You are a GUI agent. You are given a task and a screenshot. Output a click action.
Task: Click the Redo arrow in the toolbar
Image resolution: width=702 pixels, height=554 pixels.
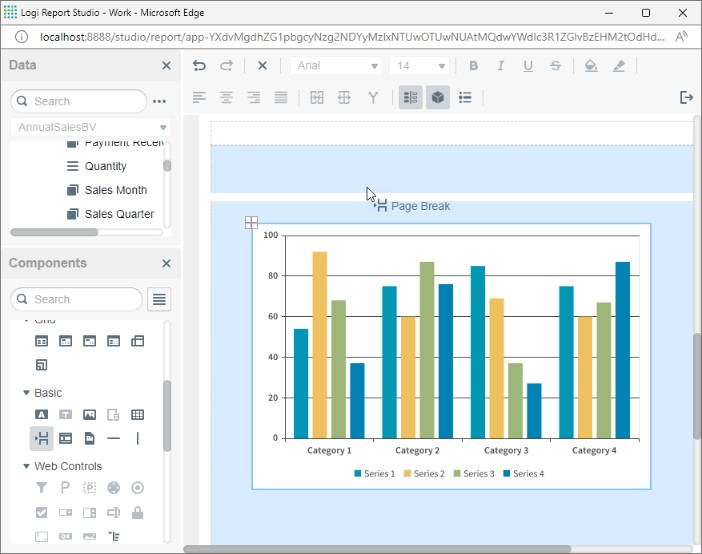226,66
